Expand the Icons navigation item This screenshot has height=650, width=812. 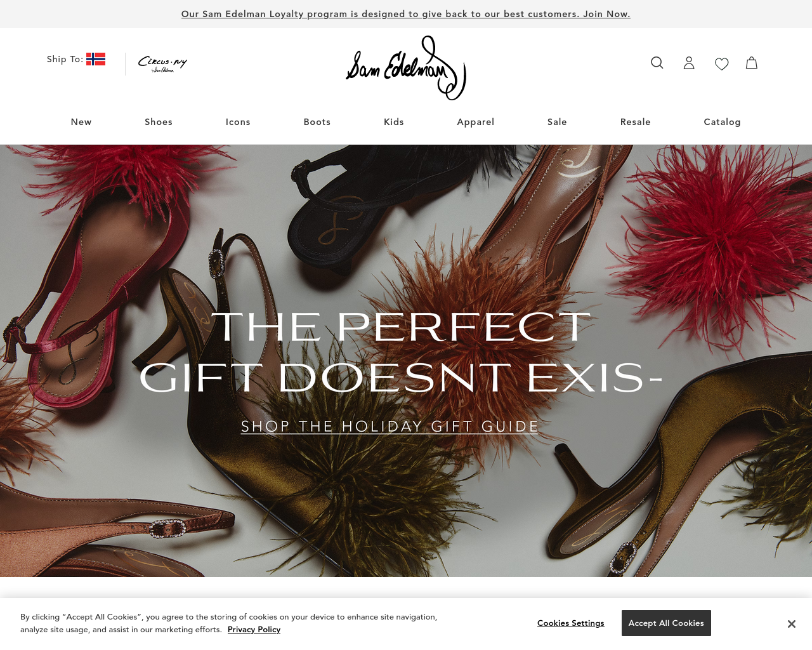(x=238, y=122)
